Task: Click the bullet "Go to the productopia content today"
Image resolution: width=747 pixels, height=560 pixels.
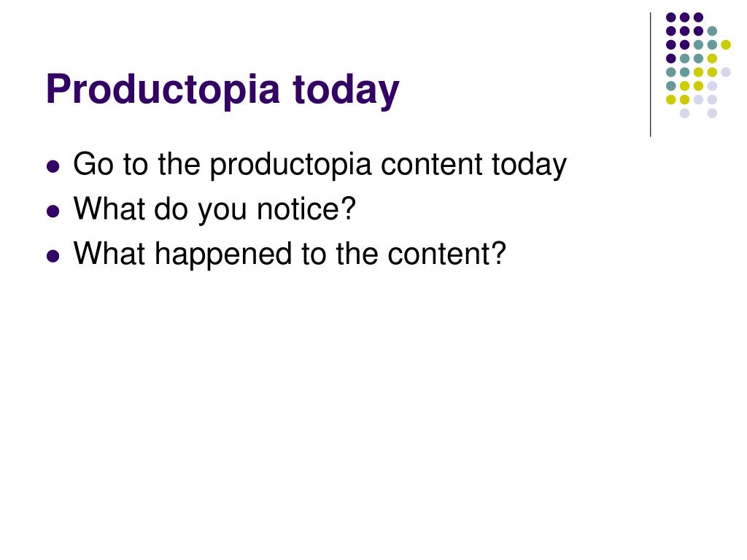Action: 320,166
